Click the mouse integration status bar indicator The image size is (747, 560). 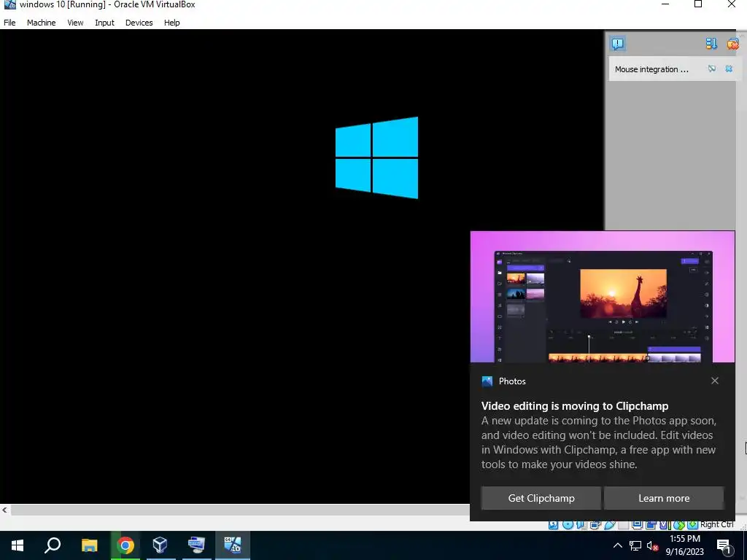pyautogui.click(x=679, y=525)
